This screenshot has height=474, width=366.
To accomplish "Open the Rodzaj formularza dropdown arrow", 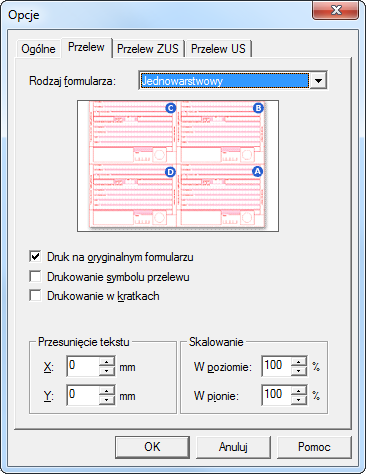I will 318,81.
